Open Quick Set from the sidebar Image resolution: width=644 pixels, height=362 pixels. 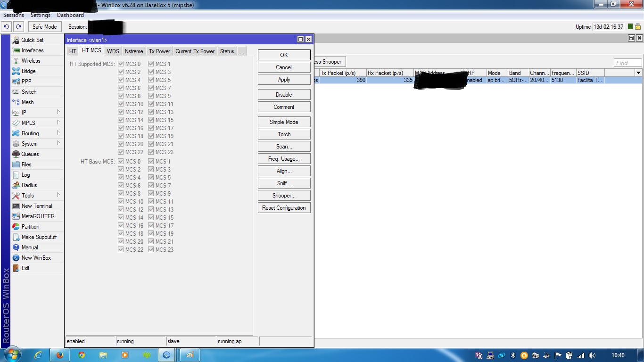32,40
